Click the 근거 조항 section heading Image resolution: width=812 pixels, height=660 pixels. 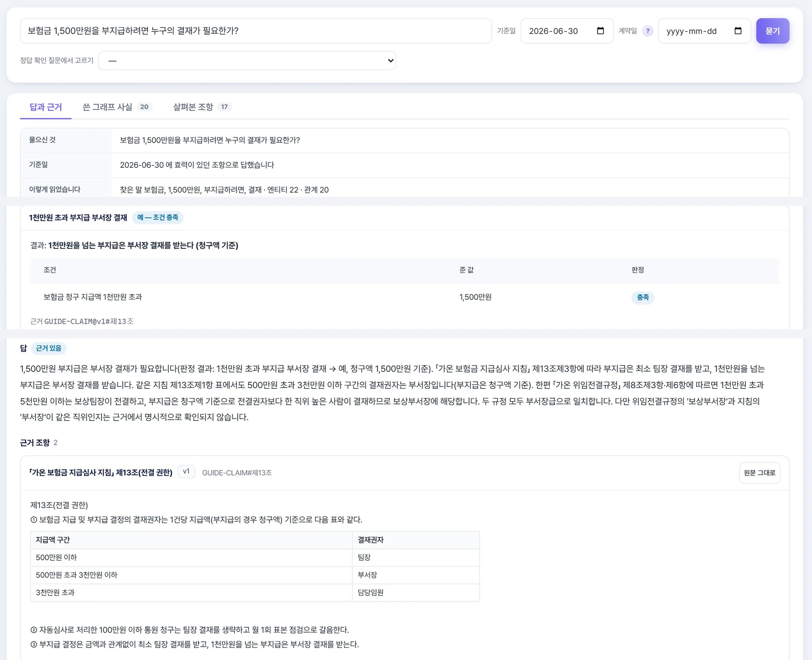[x=35, y=443]
